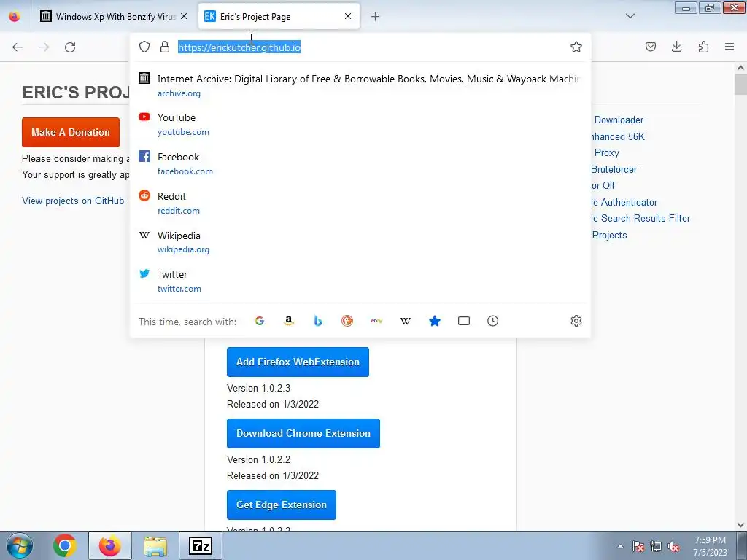Screen dimensions: 747x560
Task: Open the taskbar clock showing 7:59 PM
Action: pyautogui.click(x=710, y=546)
